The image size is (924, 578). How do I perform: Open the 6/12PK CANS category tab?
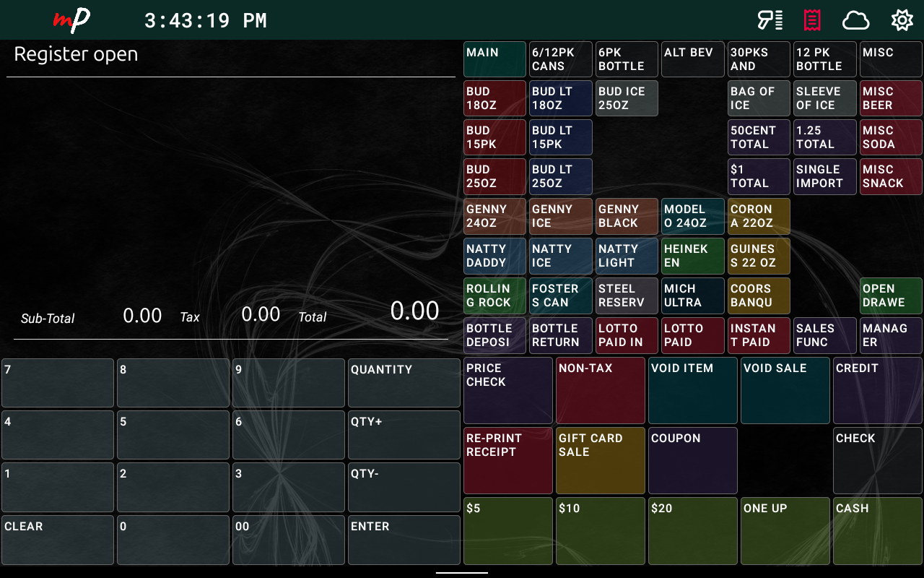(x=560, y=59)
